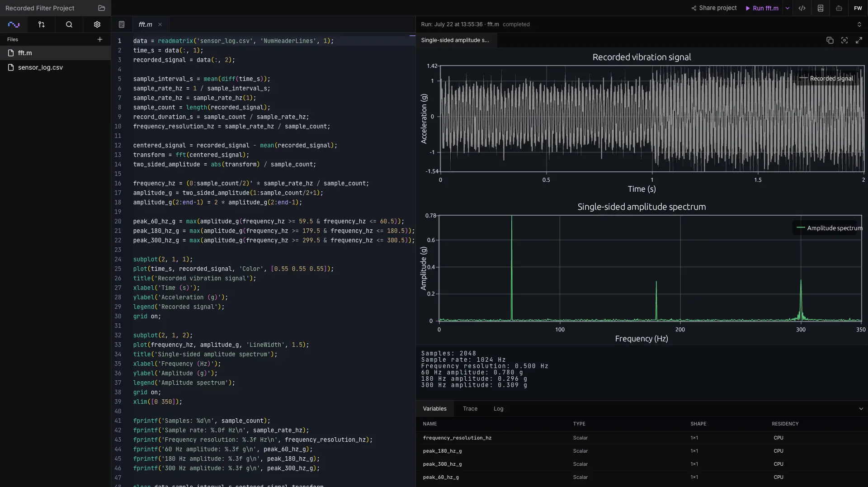Click the 'Sample rate: 1024 Hz' output line
This screenshot has width=868, height=487.
click(463, 359)
